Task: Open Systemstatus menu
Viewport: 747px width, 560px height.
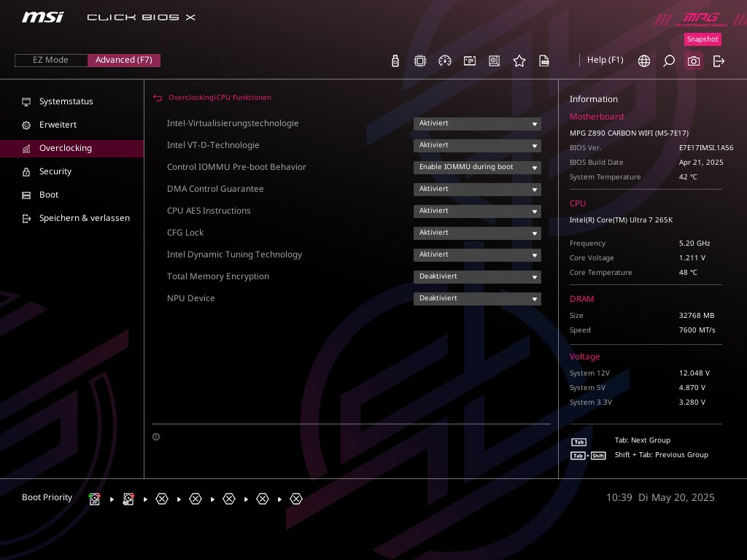Action: click(x=71, y=101)
